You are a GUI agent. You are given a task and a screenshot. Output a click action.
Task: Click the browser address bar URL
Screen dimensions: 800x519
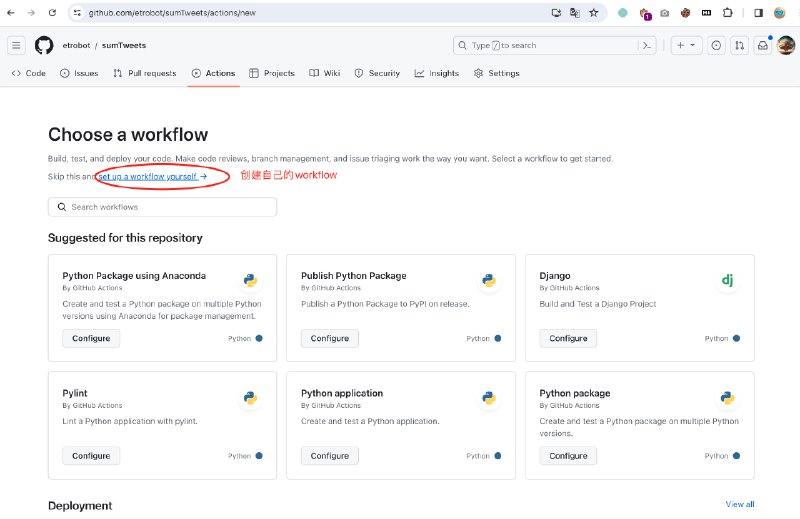pos(172,13)
